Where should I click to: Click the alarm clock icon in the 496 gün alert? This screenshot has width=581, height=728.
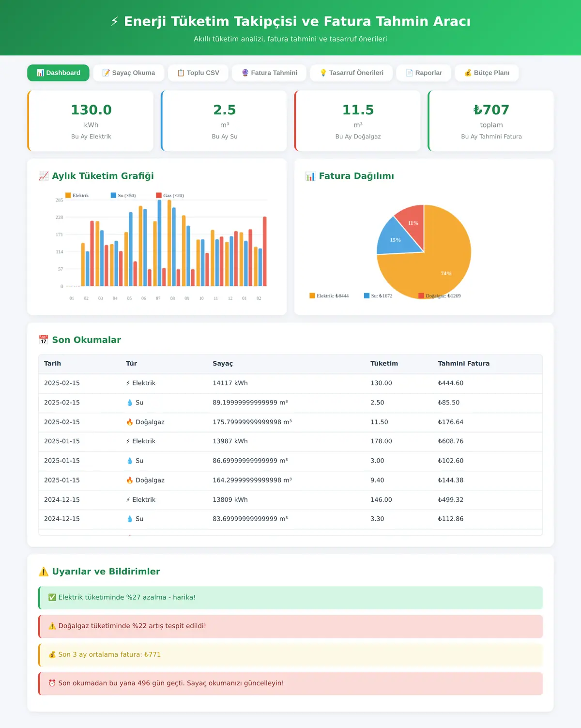click(52, 683)
